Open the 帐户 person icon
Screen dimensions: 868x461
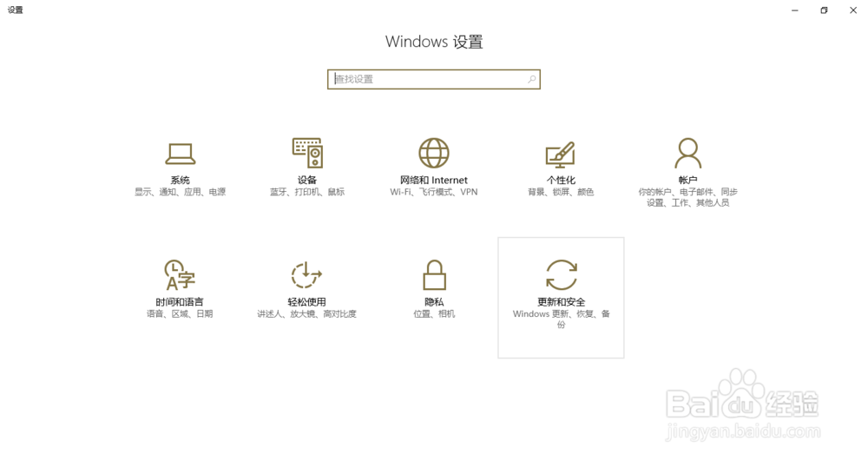point(687,154)
